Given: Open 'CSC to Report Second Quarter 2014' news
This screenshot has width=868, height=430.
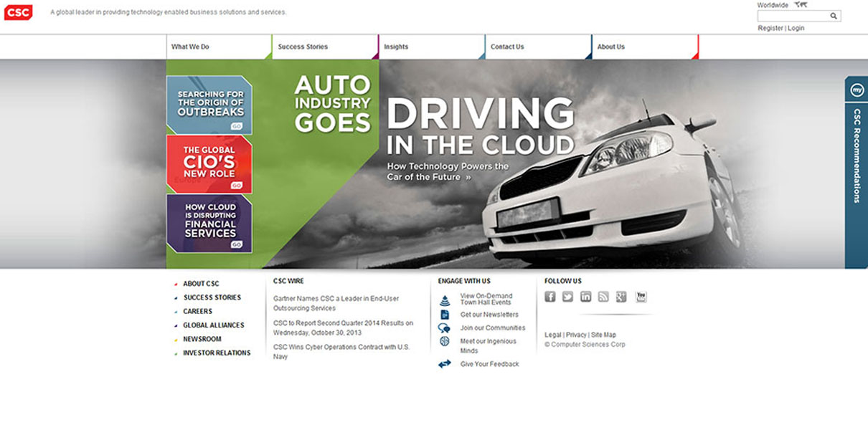Looking at the screenshot, I should (x=344, y=328).
